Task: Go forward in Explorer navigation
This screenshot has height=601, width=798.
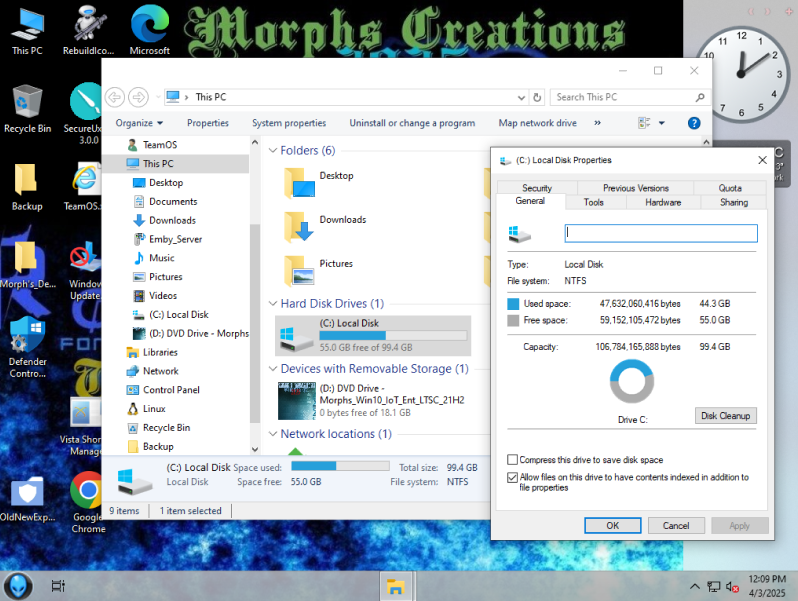Action: [x=138, y=97]
